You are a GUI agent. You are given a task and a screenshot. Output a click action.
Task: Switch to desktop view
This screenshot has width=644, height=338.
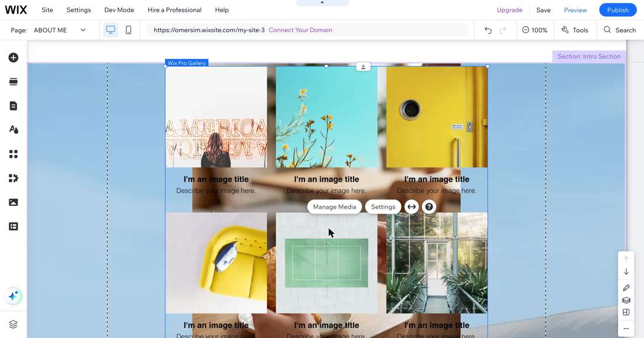(111, 30)
